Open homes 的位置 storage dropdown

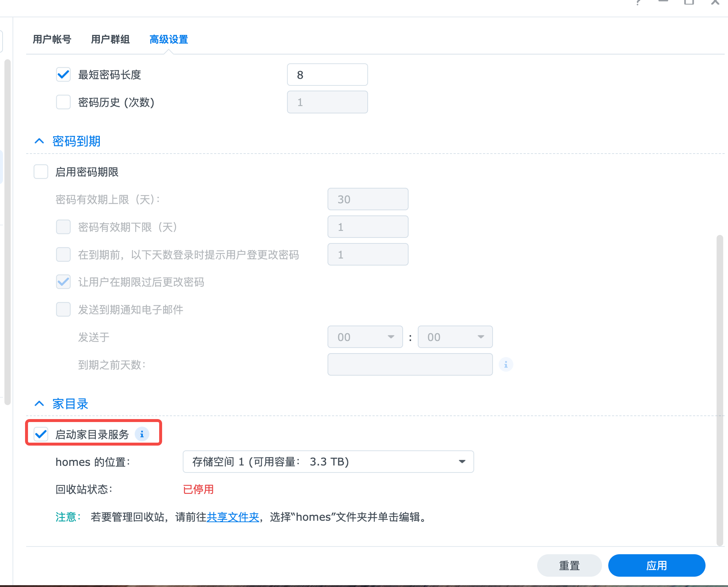pyautogui.click(x=328, y=461)
